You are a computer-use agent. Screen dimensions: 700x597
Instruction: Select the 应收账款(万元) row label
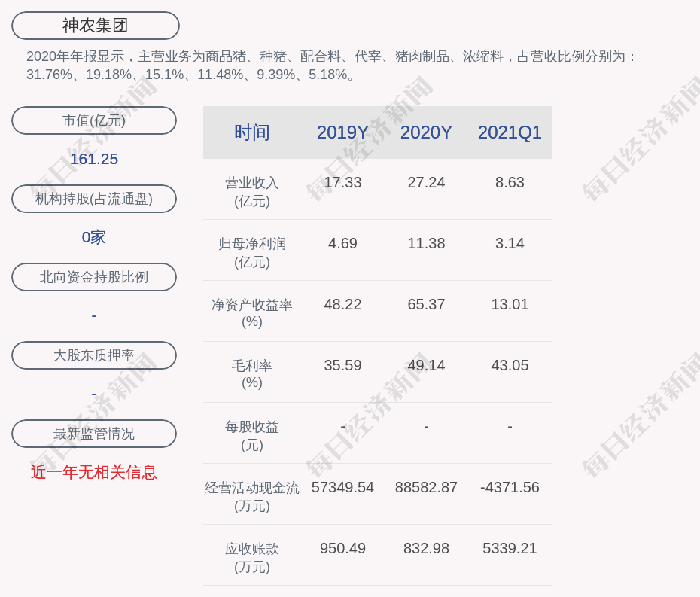click(x=252, y=558)
